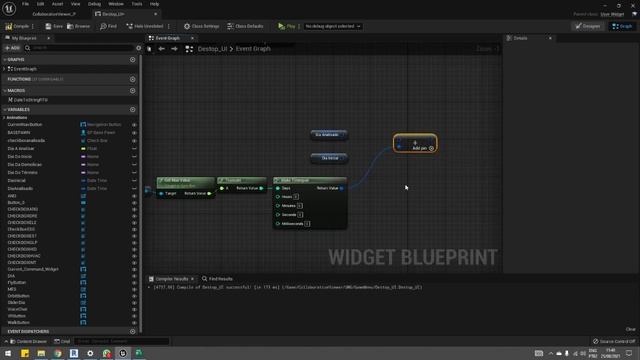Screen dimensions: 640x360
Task: Open My Blueprint settings gear
Action: [138, 48]
